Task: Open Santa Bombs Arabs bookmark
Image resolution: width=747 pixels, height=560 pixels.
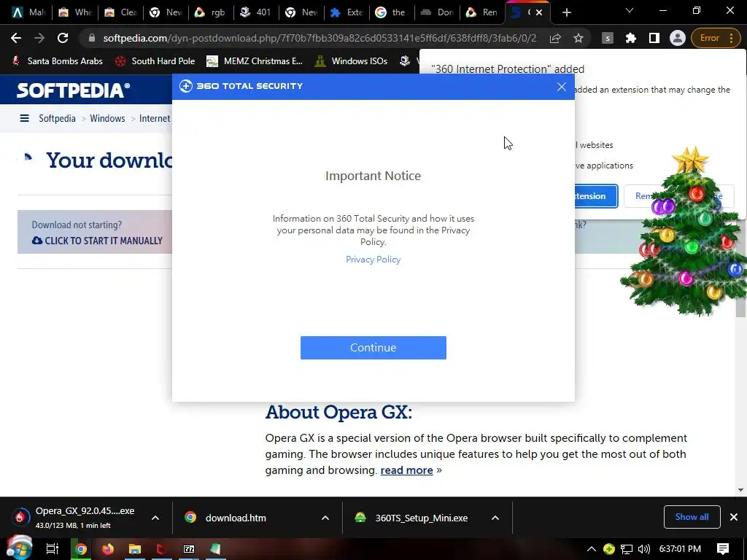Action: tap(57, 61)
